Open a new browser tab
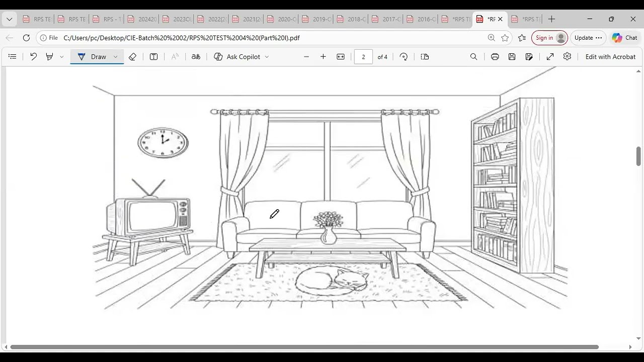This screenshot has width=644, height=362. 551,19
